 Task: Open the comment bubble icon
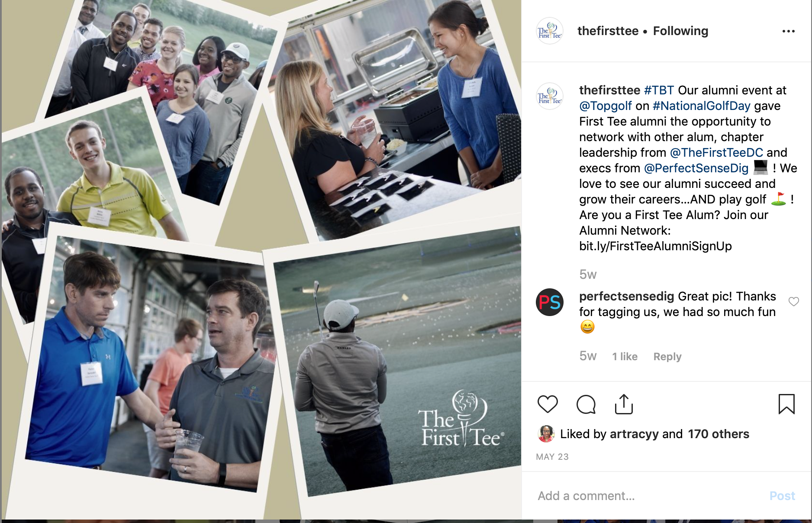pos(586,404)
